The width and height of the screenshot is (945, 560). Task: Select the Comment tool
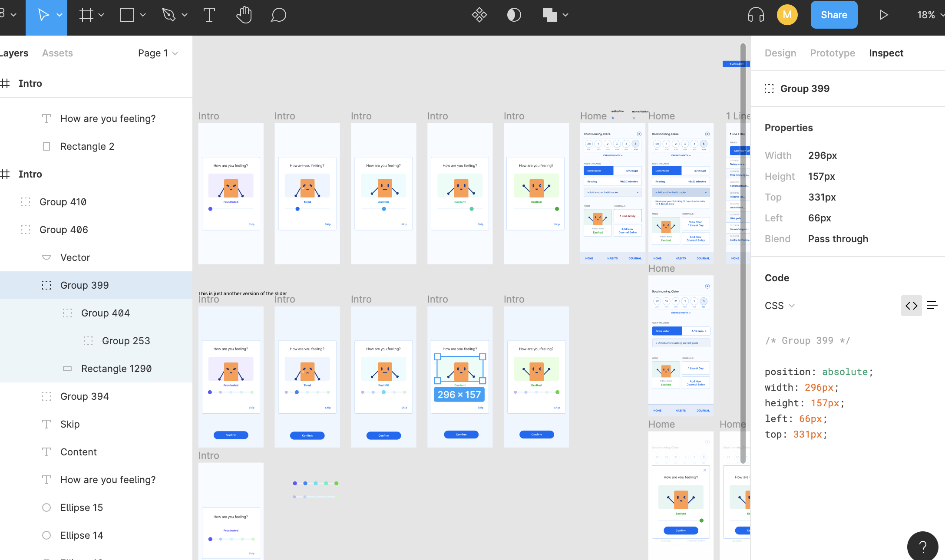(x=278, y=15)
